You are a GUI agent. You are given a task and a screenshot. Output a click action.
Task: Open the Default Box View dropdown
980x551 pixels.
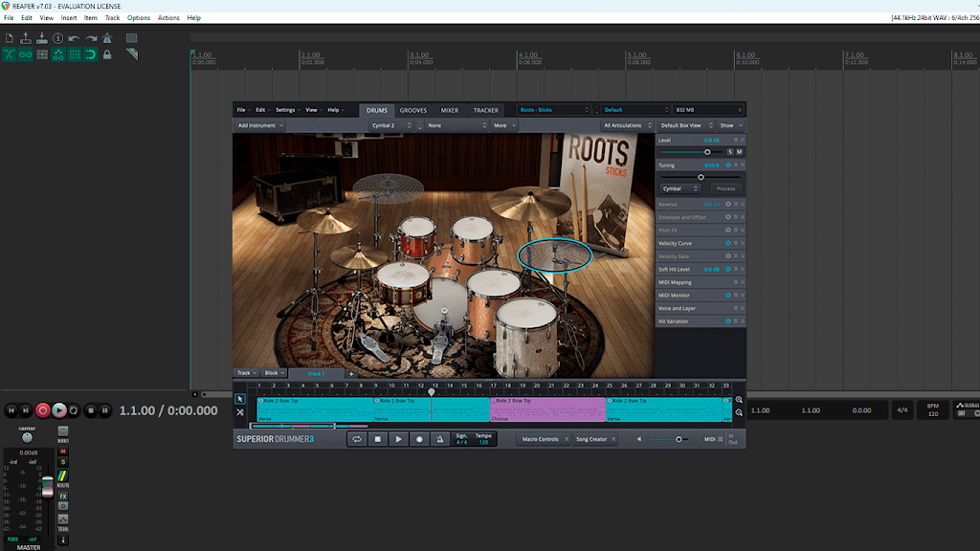point(685,125)
